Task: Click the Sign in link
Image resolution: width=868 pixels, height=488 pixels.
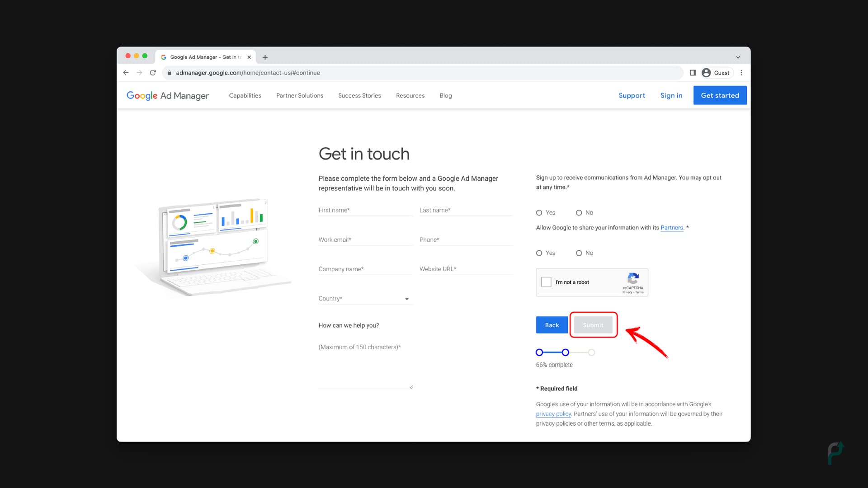Action: (x=671, y=95)
